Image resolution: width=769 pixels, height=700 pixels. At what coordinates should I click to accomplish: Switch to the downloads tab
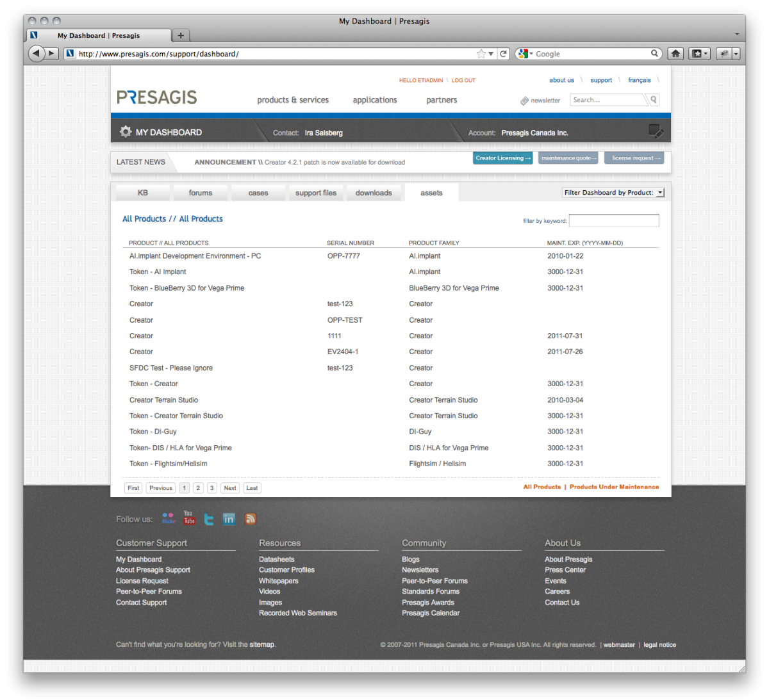click(374, 193)
